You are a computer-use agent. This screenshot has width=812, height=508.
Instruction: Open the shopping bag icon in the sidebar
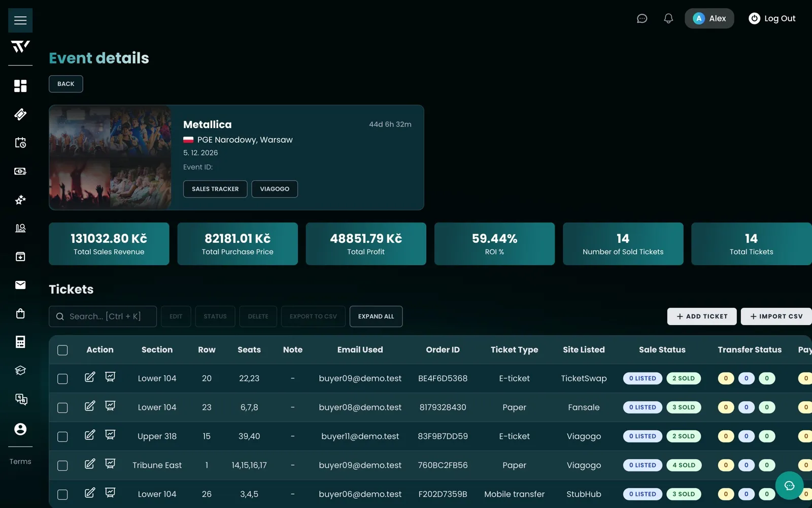(20, 313)
